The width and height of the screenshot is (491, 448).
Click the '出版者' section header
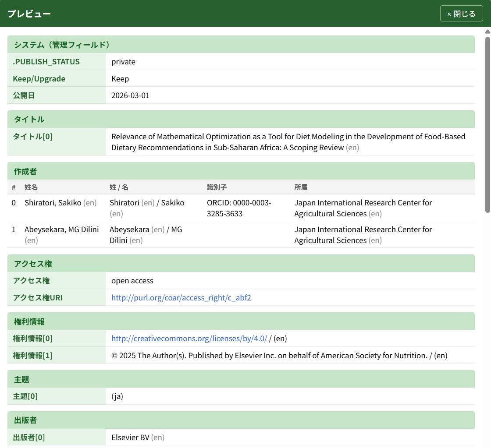tap(241, 420)
